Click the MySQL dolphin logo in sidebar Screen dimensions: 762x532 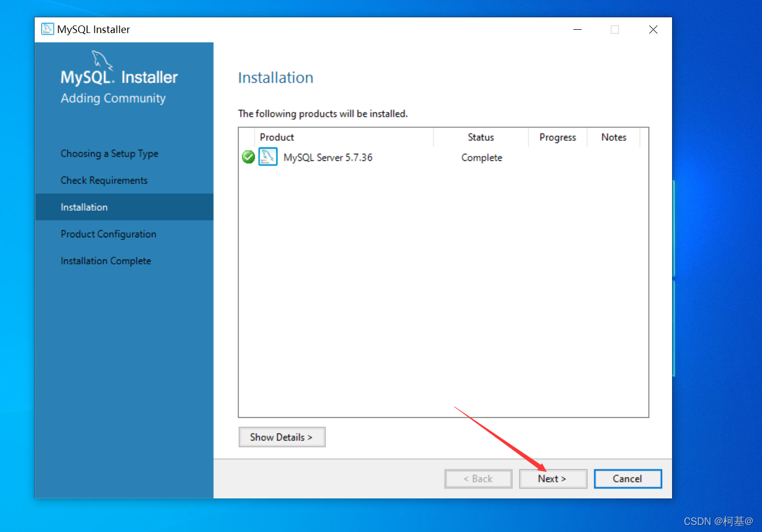[102, 60]
